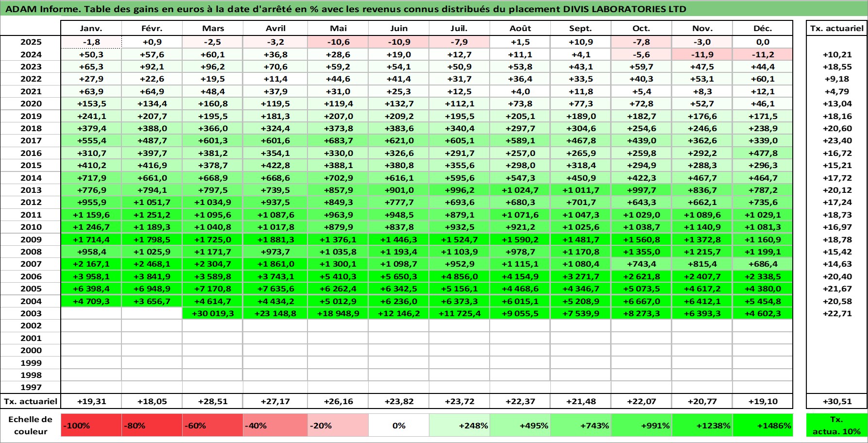Image resolution: width=868 pixels, height=443 pixels.
Task: Select cell +7 635,6 in Avril 2005
Action: point(275,289)
